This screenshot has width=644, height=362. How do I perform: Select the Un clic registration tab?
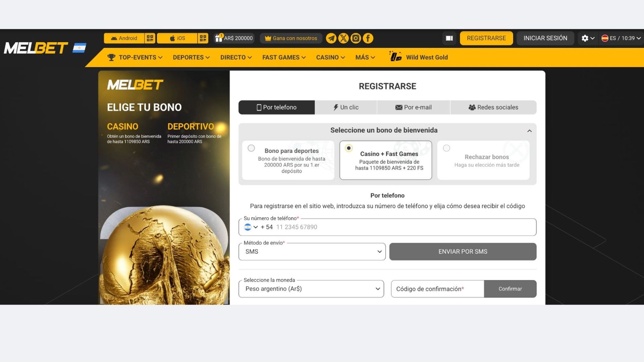tap(346, 107)
